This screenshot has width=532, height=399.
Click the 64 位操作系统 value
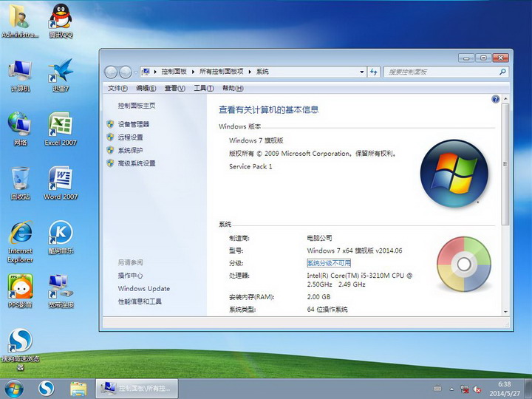click(x=327, y=310)
